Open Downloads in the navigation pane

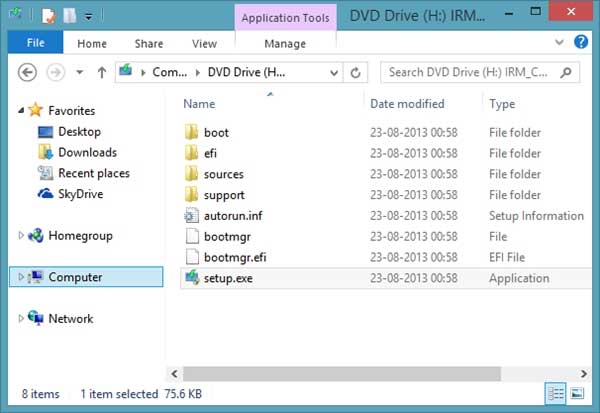pos(88,152)
